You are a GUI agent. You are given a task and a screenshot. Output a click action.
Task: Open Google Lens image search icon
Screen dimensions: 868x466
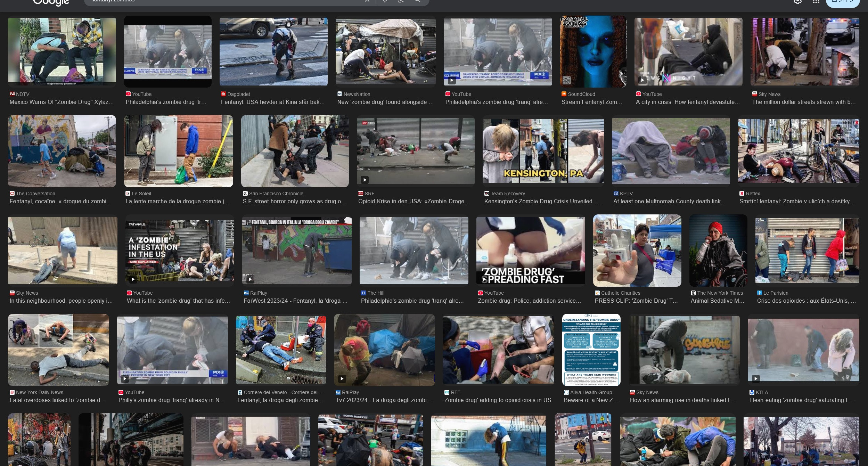pyautogui.click(x=401, y=1)
